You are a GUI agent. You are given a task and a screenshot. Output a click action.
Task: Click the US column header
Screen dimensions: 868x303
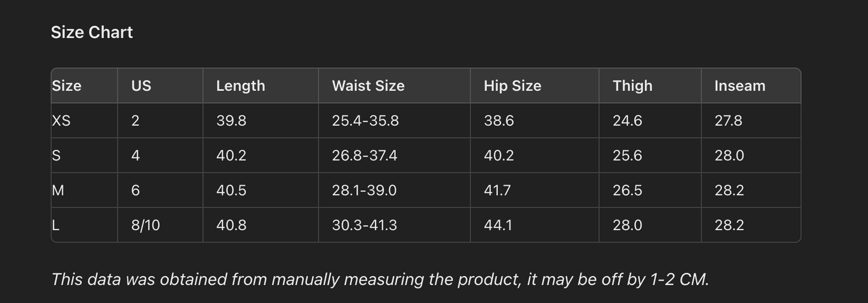click(x=141, y=86)
